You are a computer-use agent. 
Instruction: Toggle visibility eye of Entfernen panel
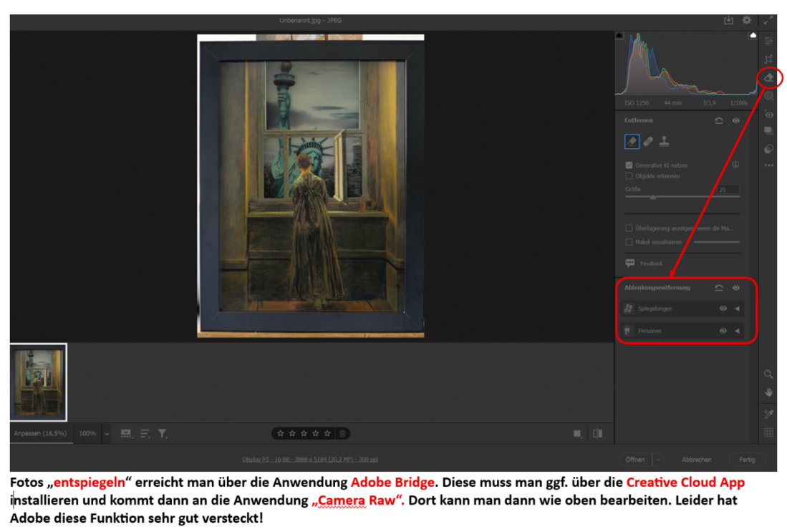point(736,120)
